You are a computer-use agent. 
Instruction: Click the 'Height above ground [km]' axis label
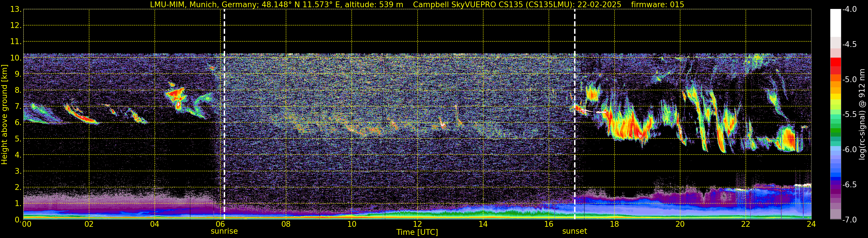click(4, 115)
